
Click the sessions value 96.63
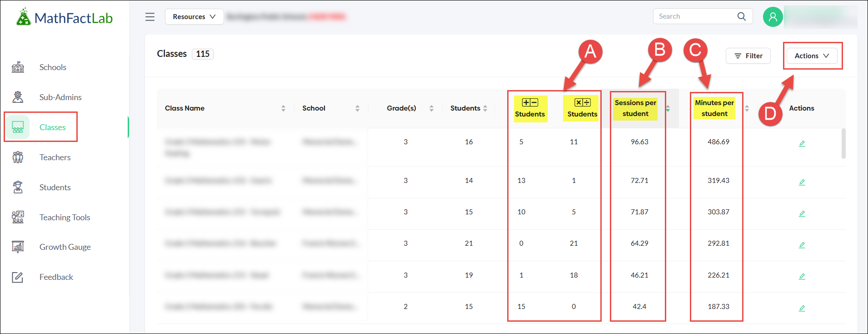click(639, 142)
